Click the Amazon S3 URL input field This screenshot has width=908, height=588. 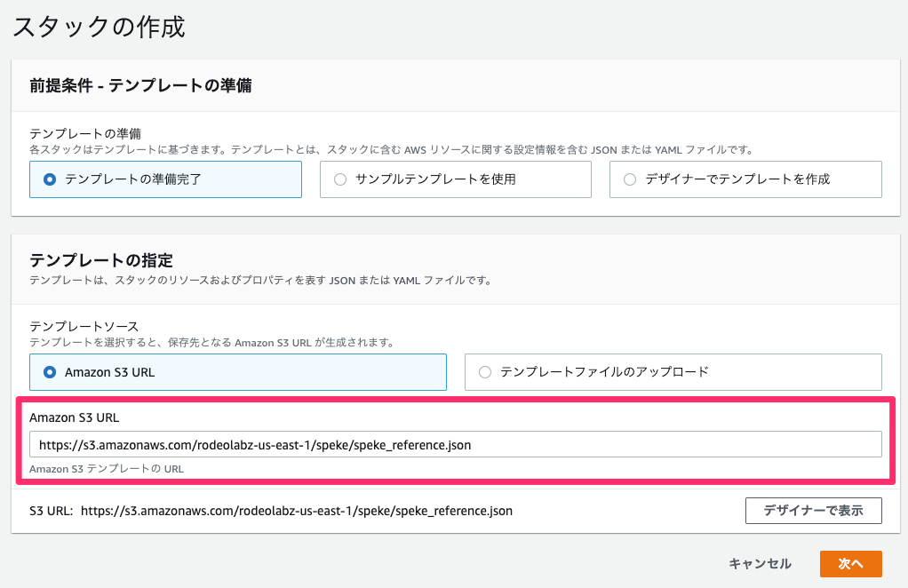(x=455, y=444)
